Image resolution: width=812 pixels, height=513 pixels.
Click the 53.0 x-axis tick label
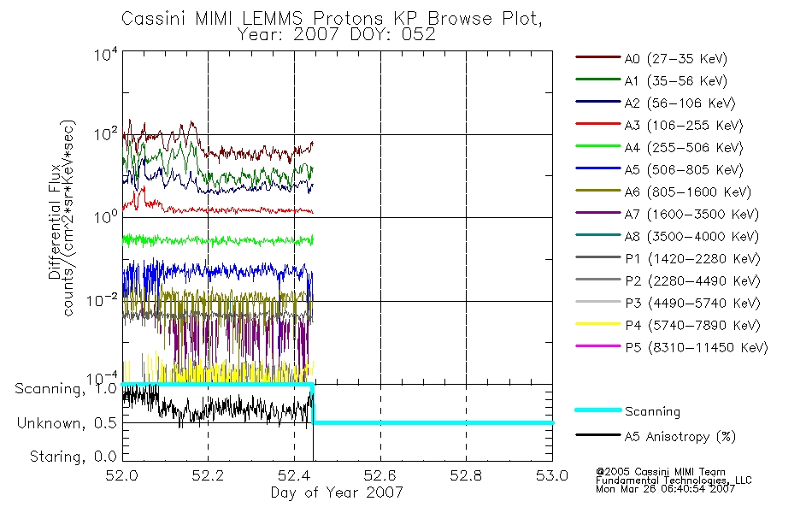(x=552, y=475)
